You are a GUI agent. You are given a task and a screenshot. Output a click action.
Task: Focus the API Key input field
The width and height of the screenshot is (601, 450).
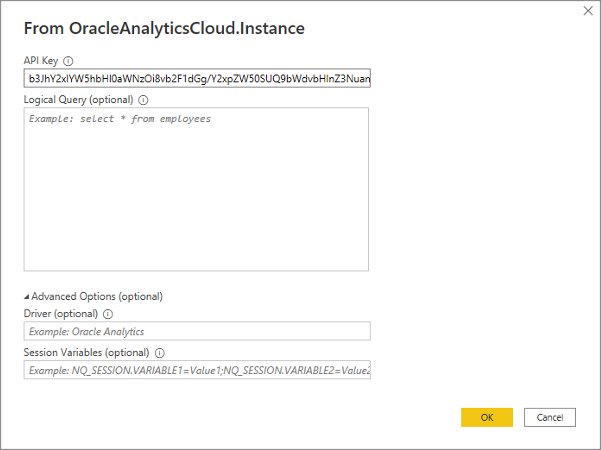coord(197,78)
